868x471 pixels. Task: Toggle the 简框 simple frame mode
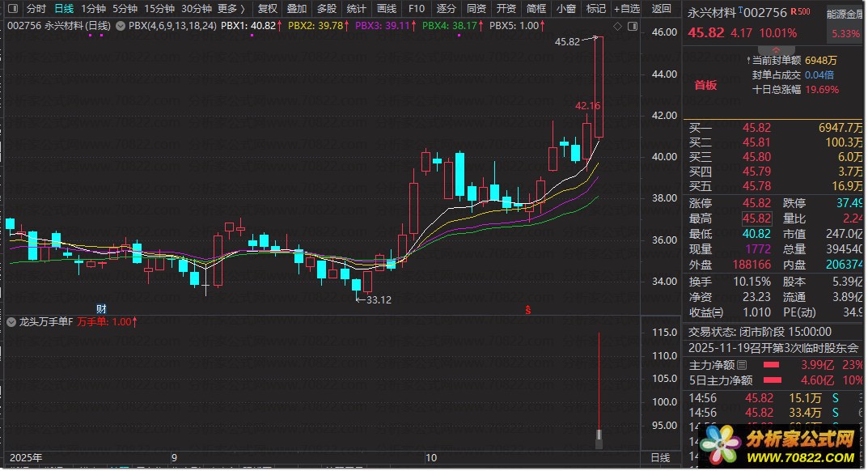click(x=536, y=8)
